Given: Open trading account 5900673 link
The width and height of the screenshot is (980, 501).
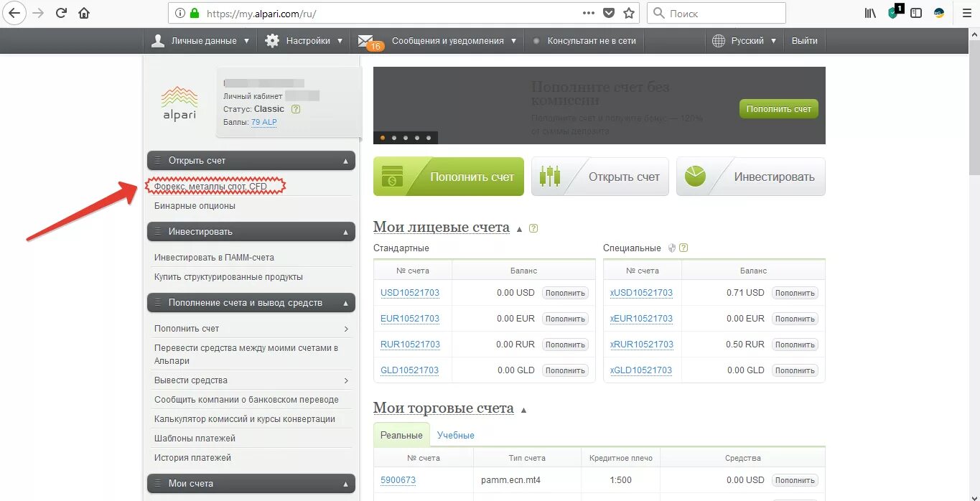Looking at the screenshot, I should click(x=398, y=480).
